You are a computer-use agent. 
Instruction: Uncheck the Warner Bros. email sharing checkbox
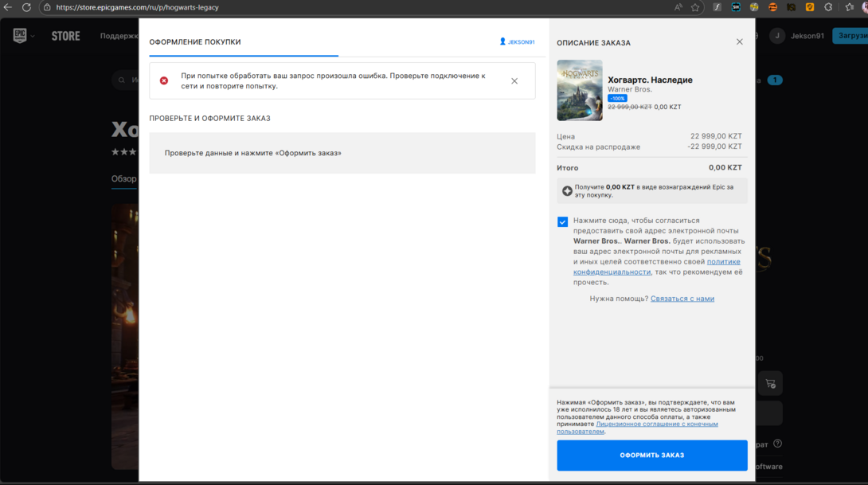[563, 222]
